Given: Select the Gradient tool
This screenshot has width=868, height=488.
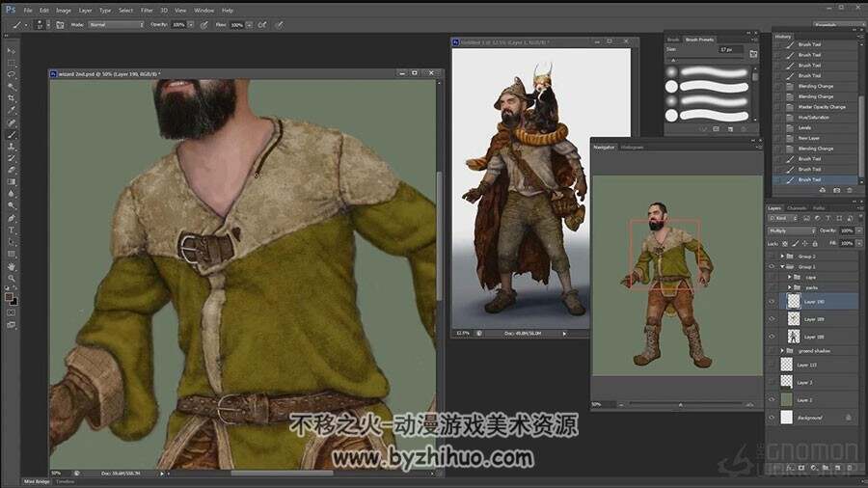Looking at the screenshot, I should [11, 182].
